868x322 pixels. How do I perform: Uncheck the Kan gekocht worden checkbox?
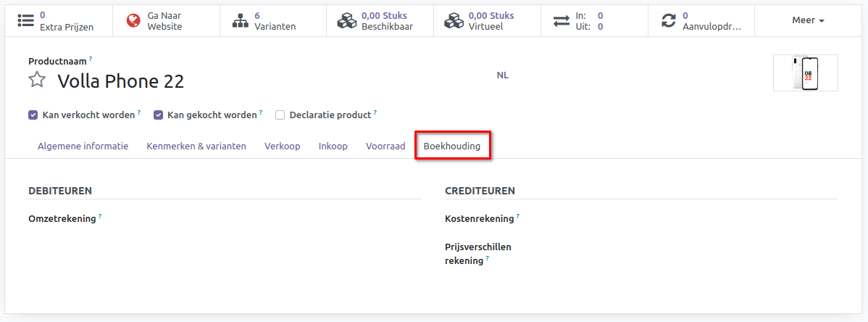(x=158, y=115)
